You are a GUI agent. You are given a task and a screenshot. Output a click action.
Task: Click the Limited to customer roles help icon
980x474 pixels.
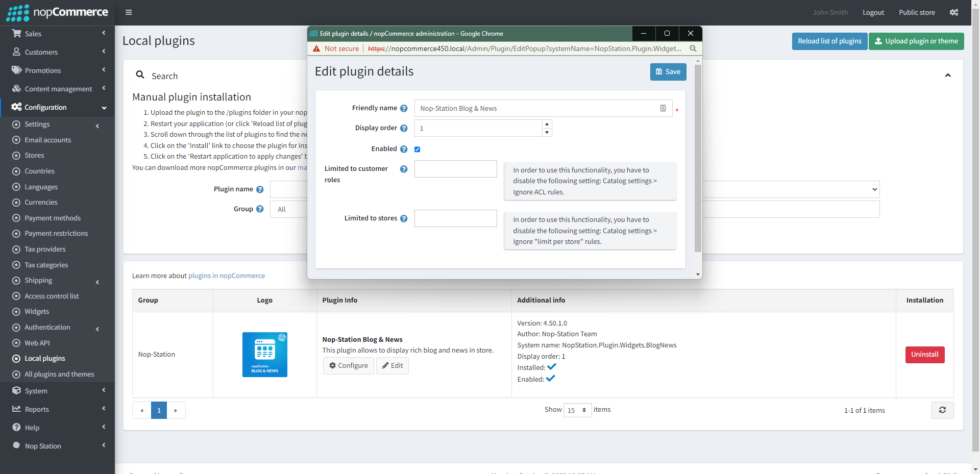(x=404, y=169)
